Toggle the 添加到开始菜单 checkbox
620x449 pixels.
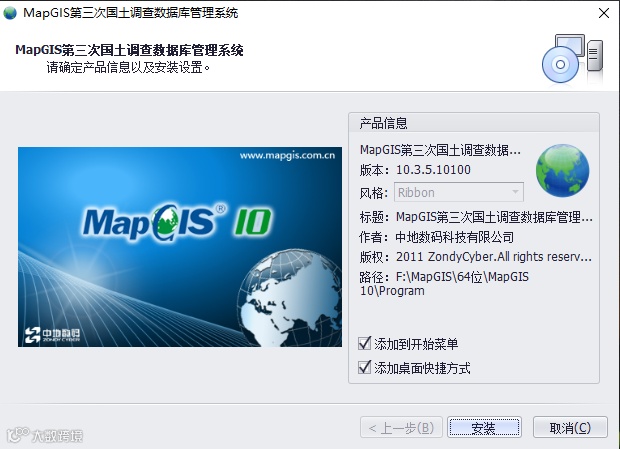[364, 343]
